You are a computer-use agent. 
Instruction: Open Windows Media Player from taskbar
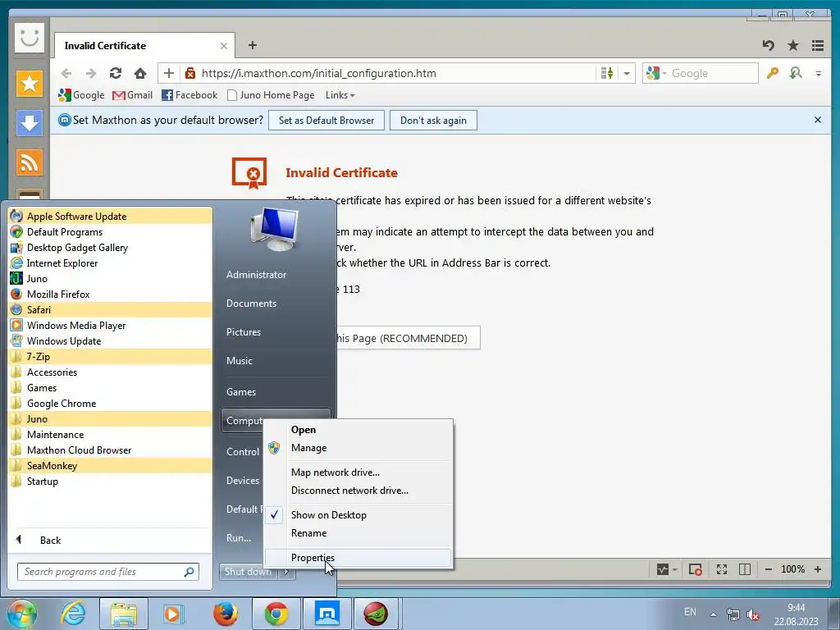(174, 614)
